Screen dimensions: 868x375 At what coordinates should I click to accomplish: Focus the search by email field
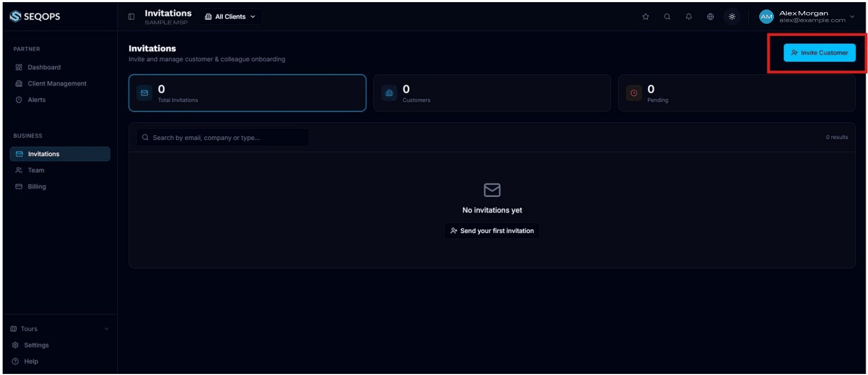pos(223,137)
